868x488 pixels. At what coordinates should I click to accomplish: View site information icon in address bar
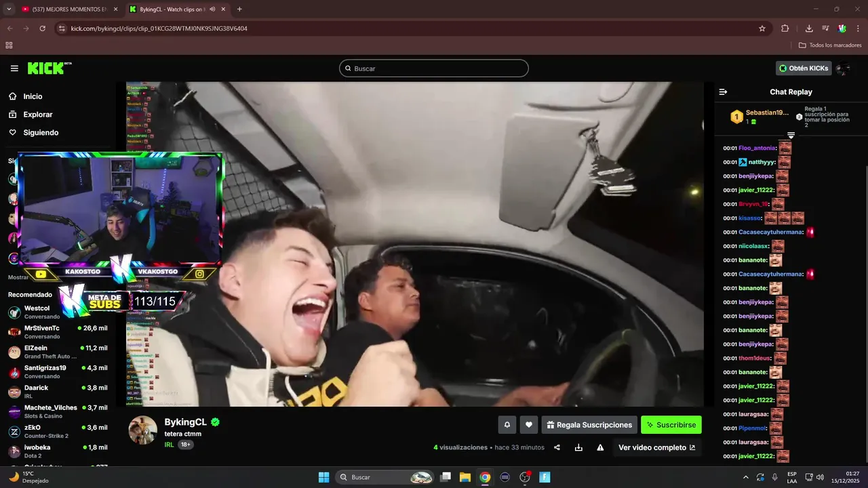click(62, 28)
